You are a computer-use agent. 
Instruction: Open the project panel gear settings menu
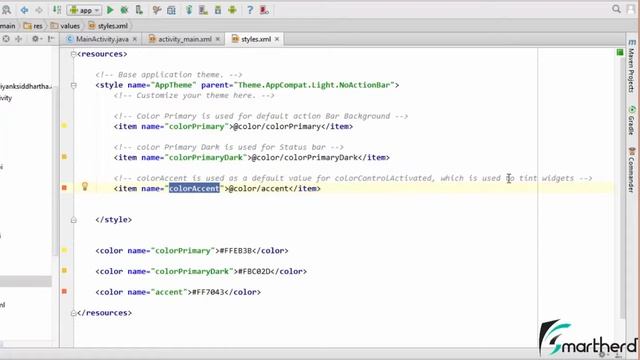36,39
